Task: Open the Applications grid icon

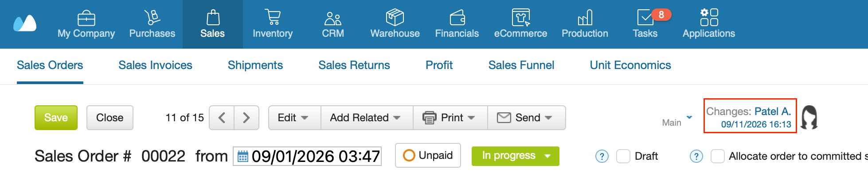Action: pos(709,17)
